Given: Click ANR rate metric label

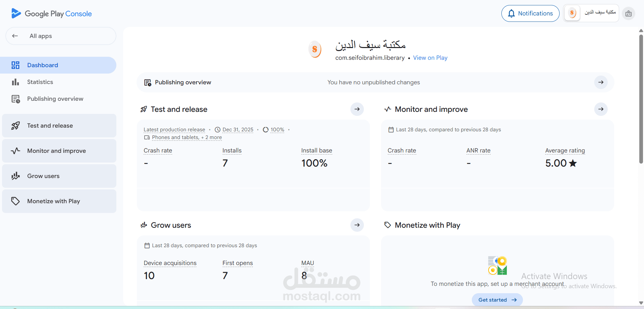Looking at the screenshot, I should [478, 150].
